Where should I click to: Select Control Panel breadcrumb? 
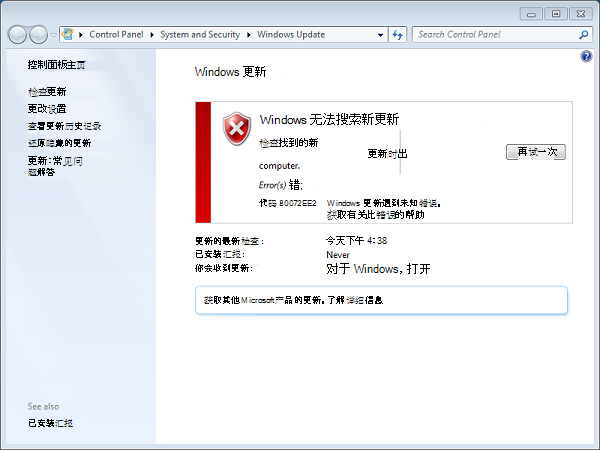pos(116,35)
